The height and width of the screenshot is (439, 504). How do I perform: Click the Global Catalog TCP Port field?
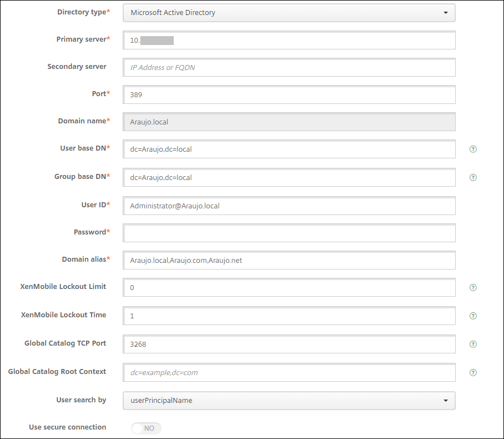tap(289, 345)
